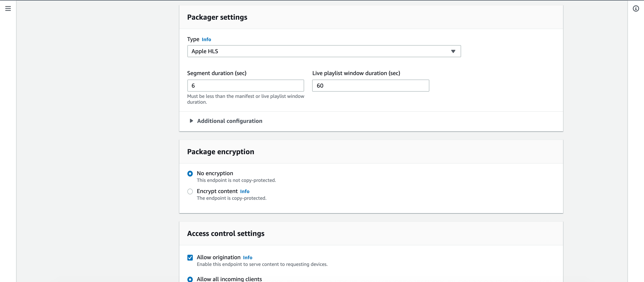Click the 'Segment duration (sec)' label
This screenshot has height=282, width=644.
217,73
